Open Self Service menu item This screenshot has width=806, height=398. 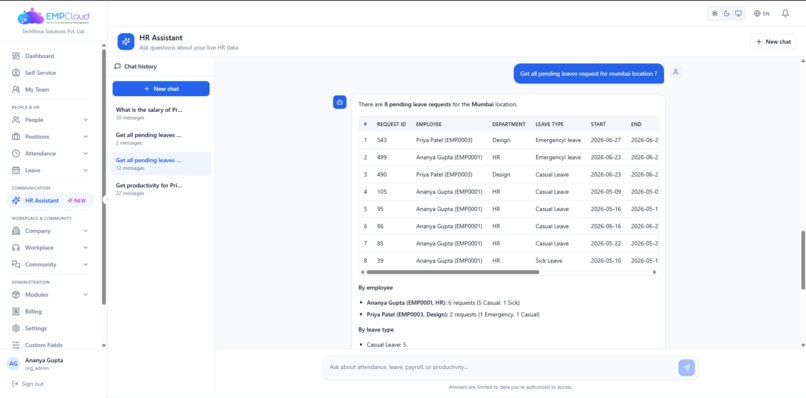(50, 73)
